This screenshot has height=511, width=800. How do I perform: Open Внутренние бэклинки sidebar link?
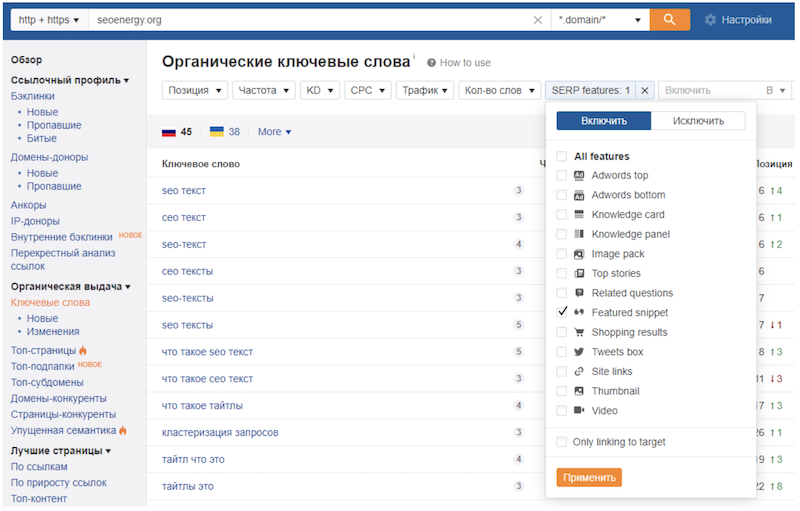click(61, 237)
